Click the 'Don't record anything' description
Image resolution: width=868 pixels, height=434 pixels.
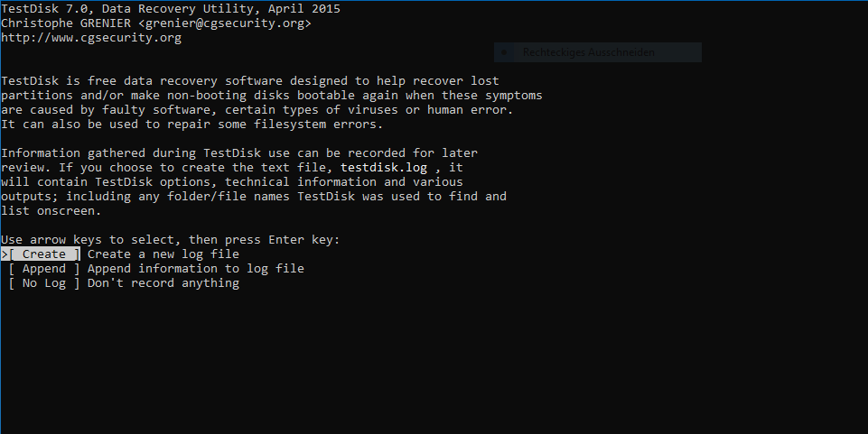[163, 283]
